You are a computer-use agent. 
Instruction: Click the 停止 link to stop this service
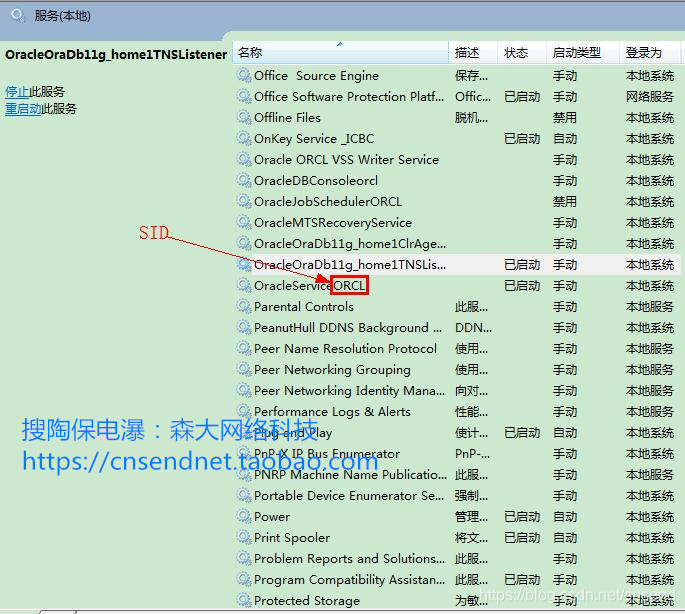tap(17, 91)
